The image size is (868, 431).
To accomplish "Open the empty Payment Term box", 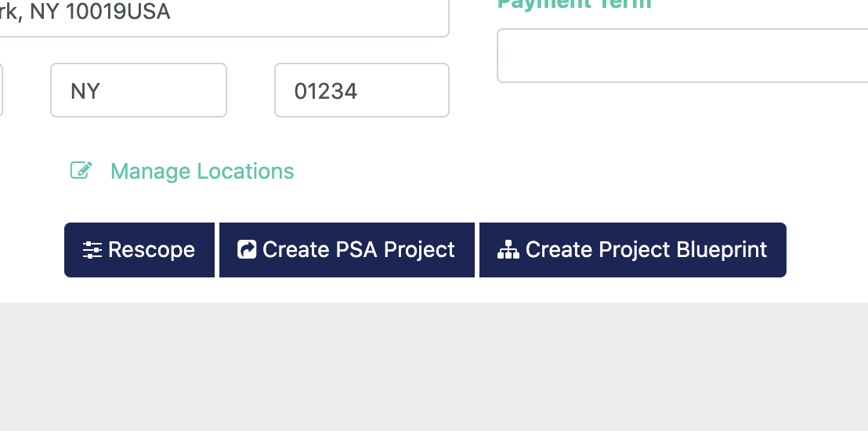I will [x=682, y=56].
